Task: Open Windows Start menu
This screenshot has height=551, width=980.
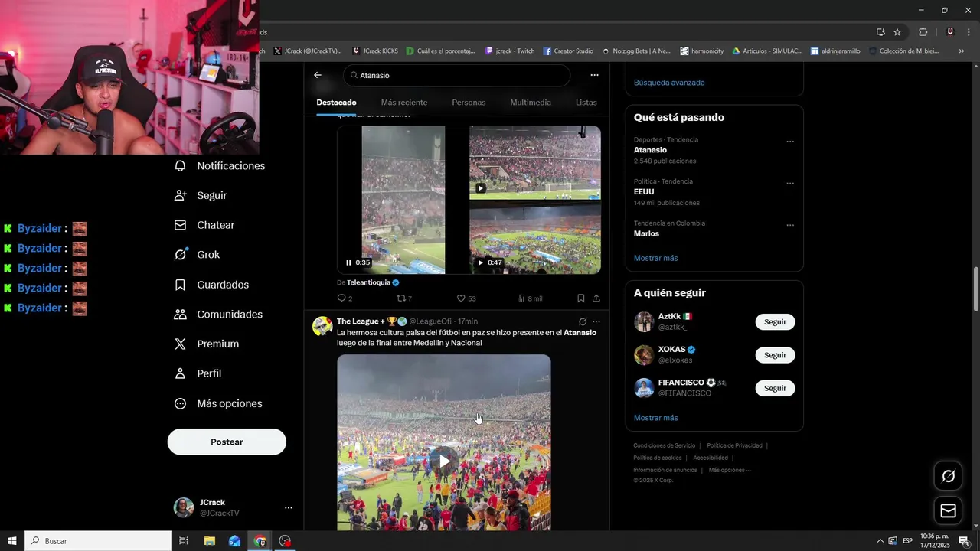Action: (12, 541)
